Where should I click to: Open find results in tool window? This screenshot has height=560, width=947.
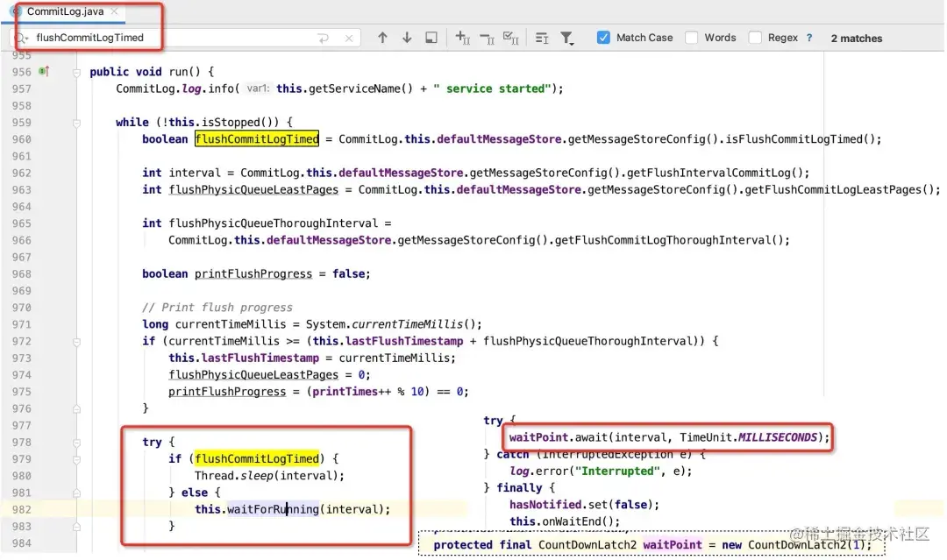coord(431,38)
